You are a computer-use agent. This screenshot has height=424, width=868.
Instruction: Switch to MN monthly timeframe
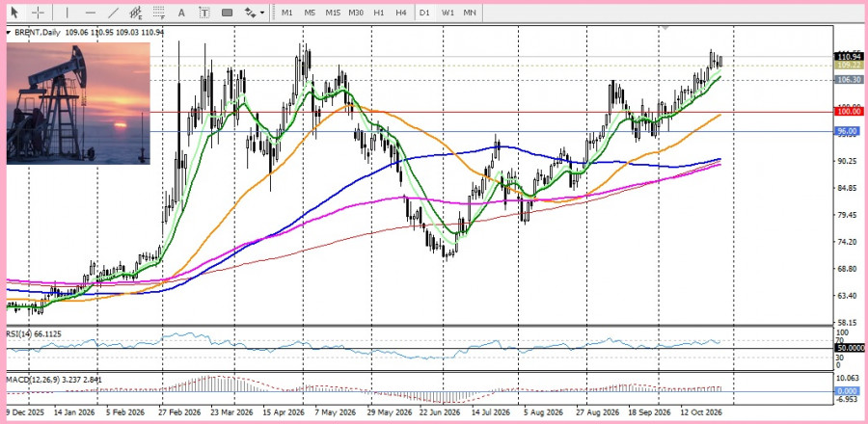tap(470, 13)
